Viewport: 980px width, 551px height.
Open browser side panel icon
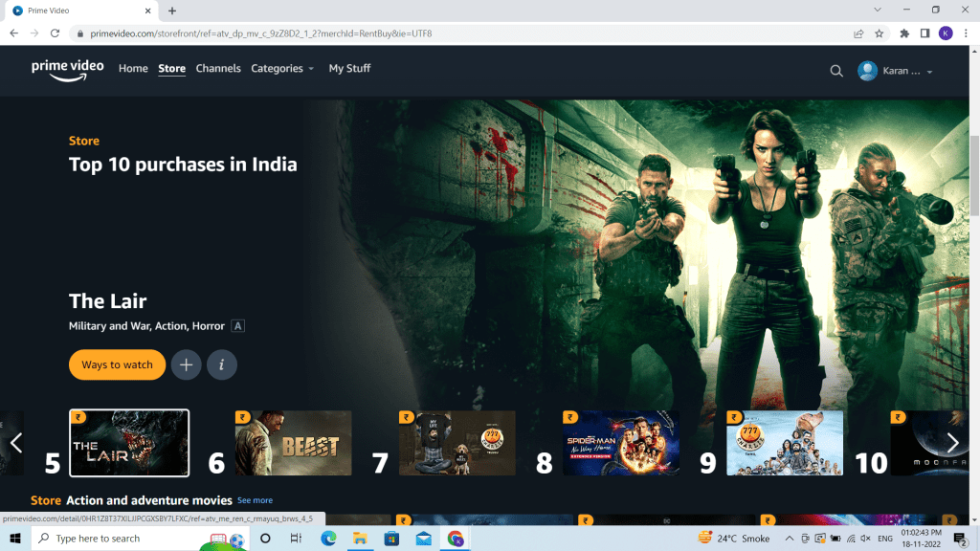(x=925, y=33)
